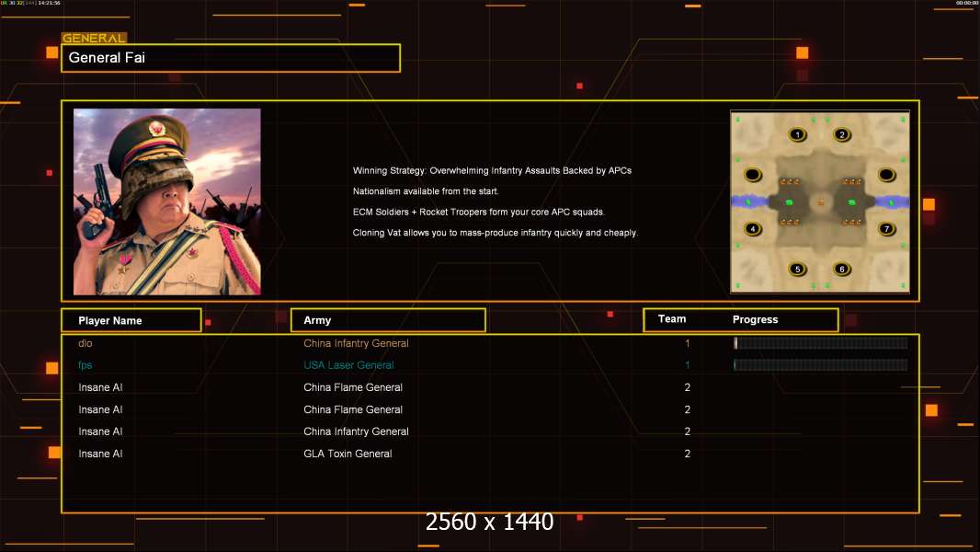Click Insane AI in the GLA Toxin General row
This screenshot has height=552, width=980.
(x=100, y=454)
